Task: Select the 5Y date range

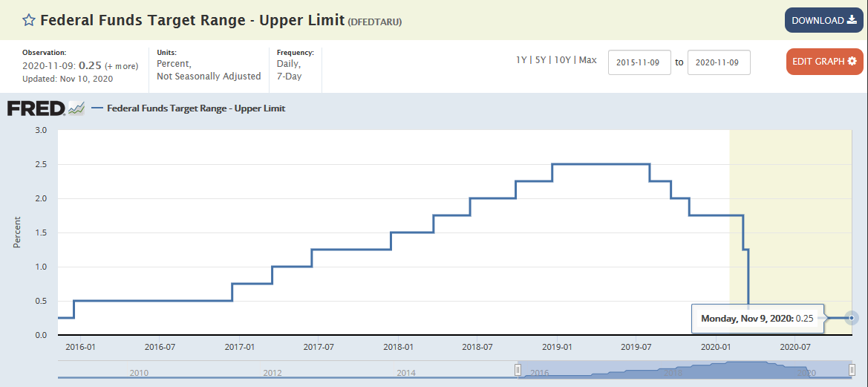Action: point(540,59)
